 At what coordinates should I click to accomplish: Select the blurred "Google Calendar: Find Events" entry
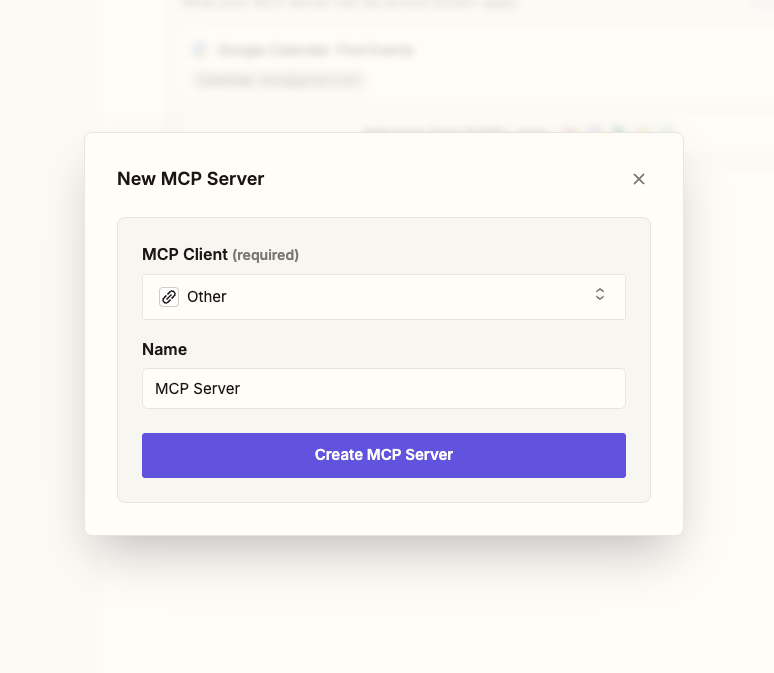tap(315, 50)
